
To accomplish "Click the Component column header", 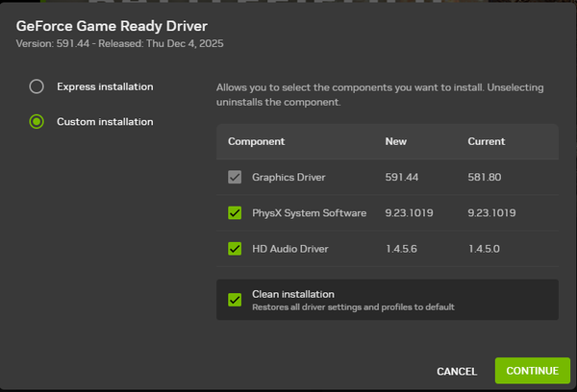I will point(256,141).
